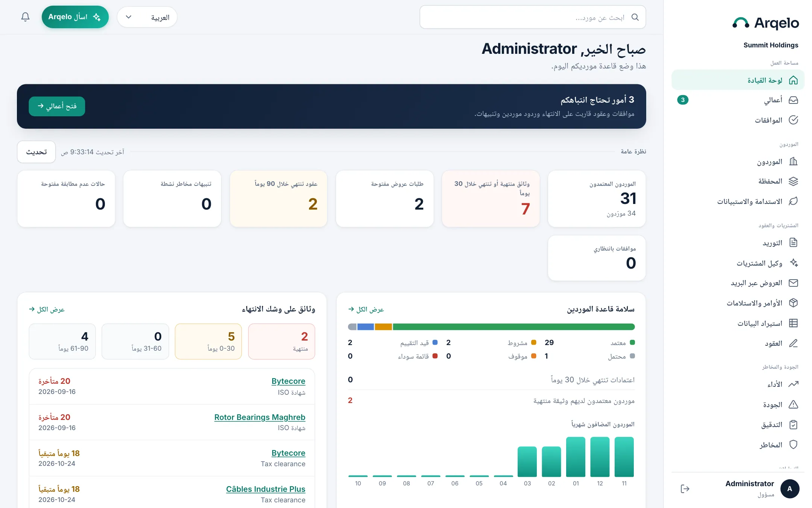
Task: Select the 31-60 يوماً expiry filter tile
Action: (135, 341)
